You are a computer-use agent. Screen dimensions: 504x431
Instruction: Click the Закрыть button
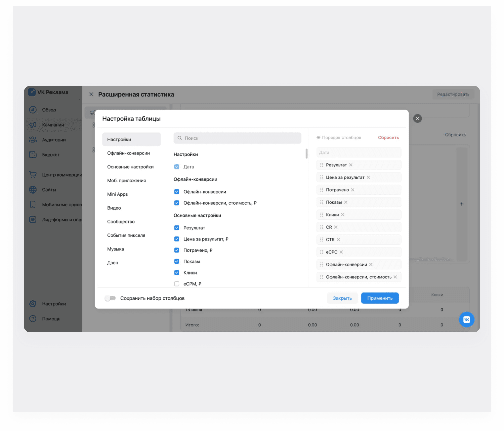342,298
